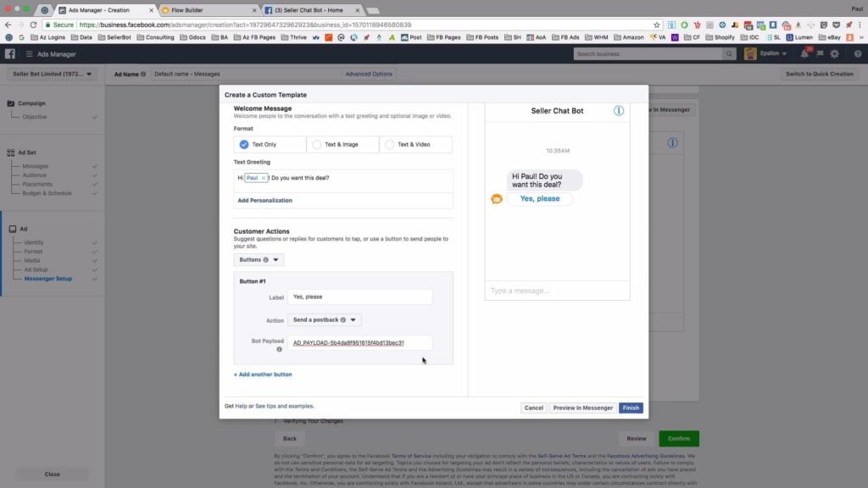
Task: Click the Campaign section icon
Action: click(10, 103)
